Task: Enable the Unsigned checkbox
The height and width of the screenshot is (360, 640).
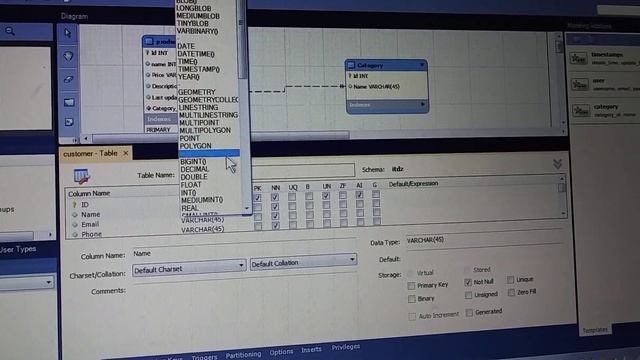Action: (468, 295)
